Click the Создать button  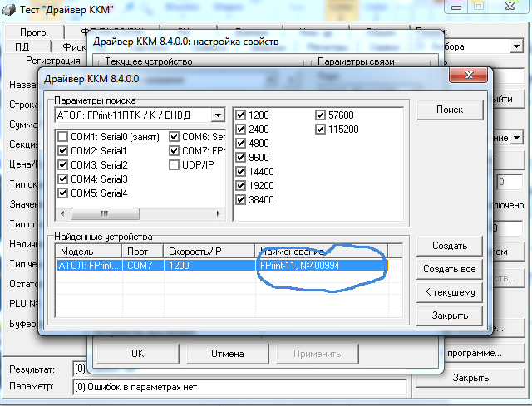pos(450,246)
